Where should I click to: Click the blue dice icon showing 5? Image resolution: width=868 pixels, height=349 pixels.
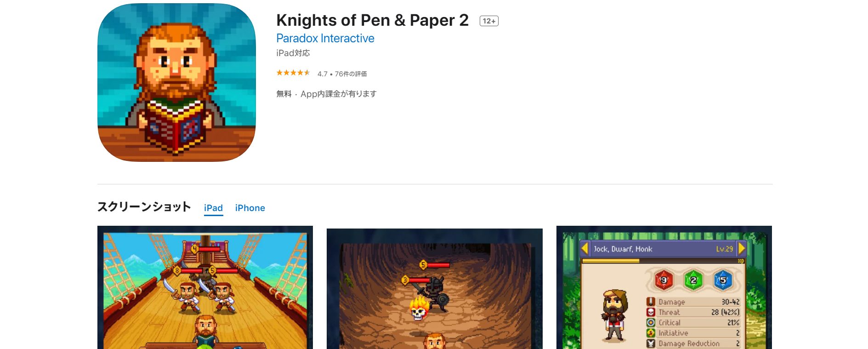click(722, 280)
